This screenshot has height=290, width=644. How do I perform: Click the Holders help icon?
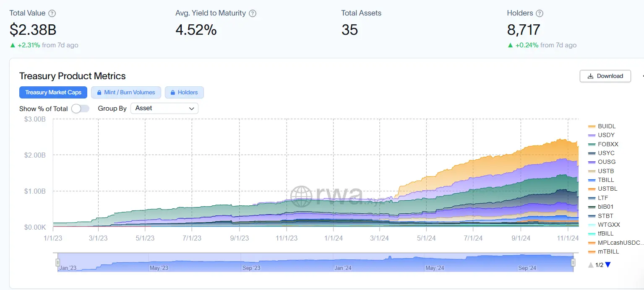(x=540, y=13)
